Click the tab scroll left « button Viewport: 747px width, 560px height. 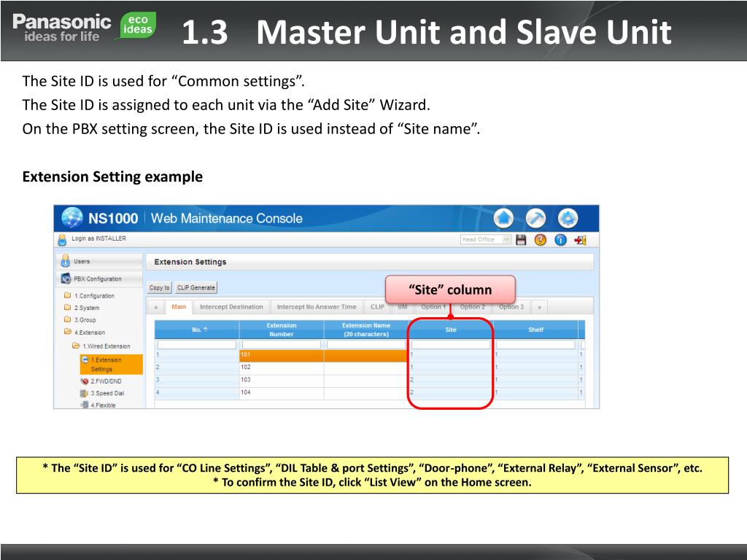(156, 307)
